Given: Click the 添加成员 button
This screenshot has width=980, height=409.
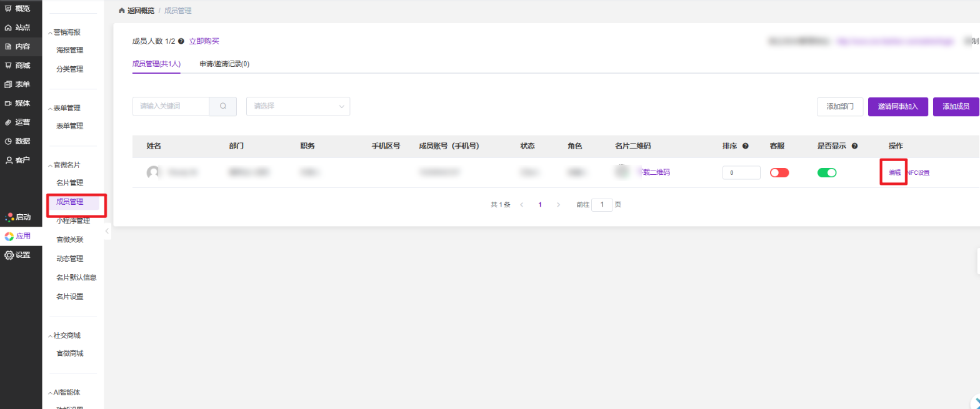Looking at the screenshot, I should tap(956, 107).
